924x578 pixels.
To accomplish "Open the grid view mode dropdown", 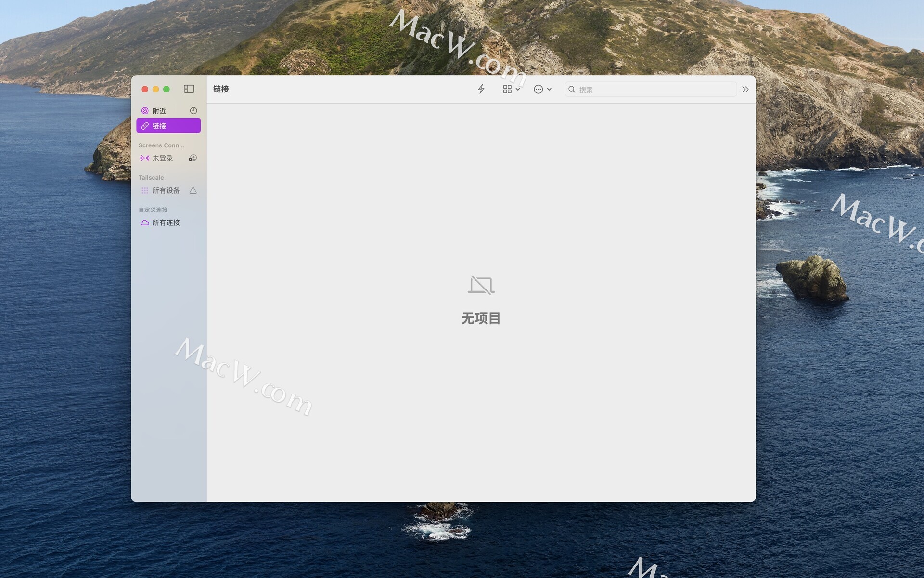I will click(x=511, y=89).
